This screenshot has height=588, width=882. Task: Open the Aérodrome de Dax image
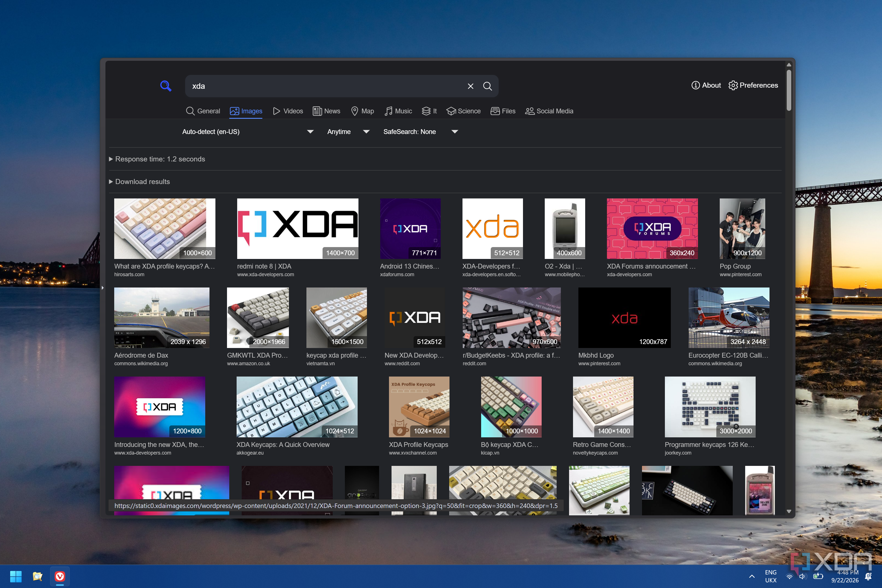pyautogui.click(x=162, y=318)
